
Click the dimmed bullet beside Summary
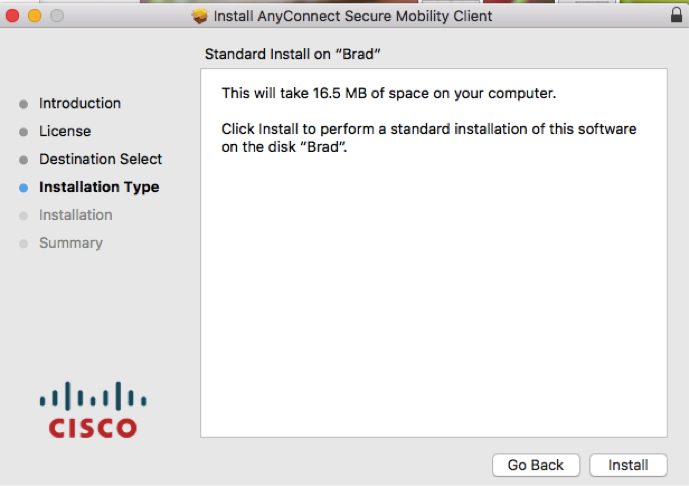(x=24, y=243)
